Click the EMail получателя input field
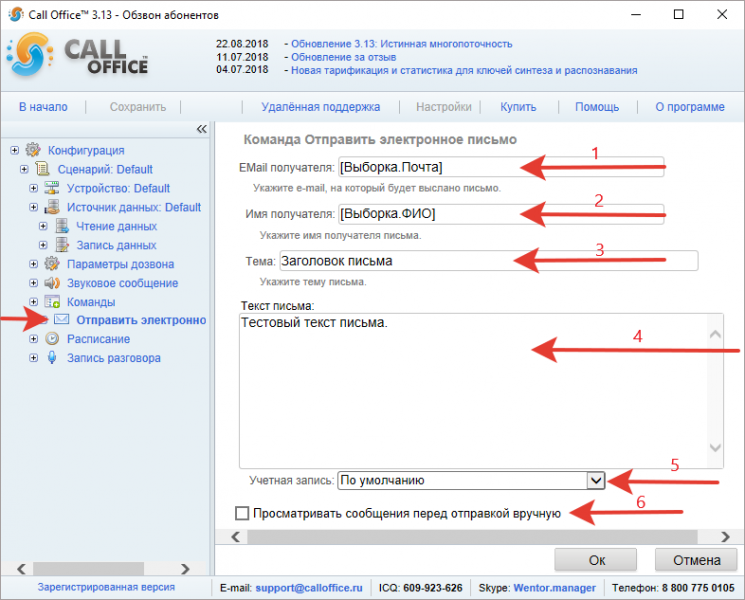 (x=501, y=167)
